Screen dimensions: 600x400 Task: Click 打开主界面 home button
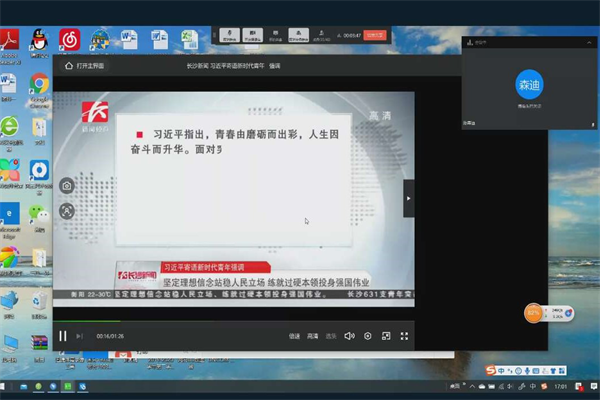(x=85, y=66)
